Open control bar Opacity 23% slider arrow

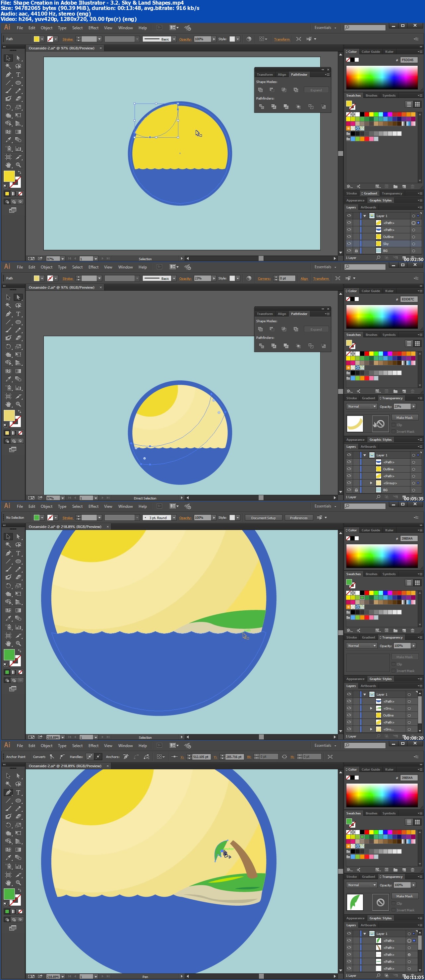[x=214, y=278]
